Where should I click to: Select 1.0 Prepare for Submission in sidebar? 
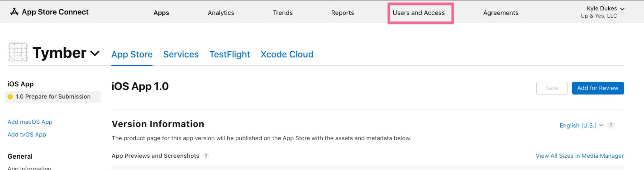click(x=53, y=97)
